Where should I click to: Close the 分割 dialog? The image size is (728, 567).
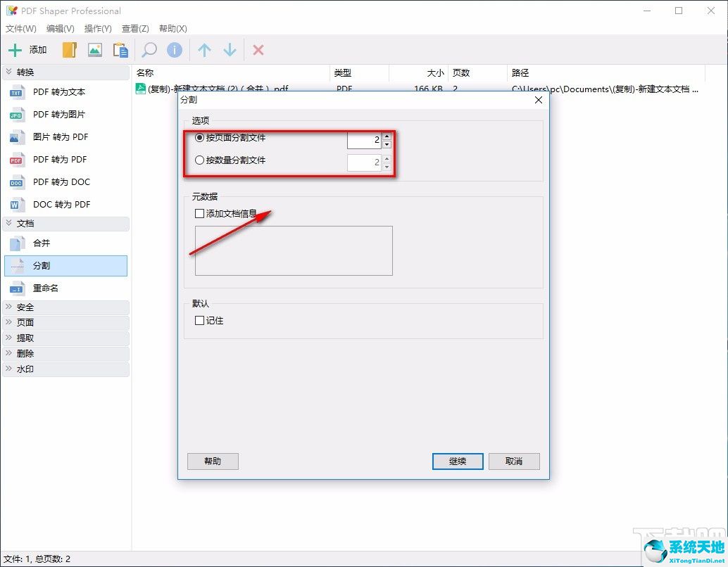539,100
